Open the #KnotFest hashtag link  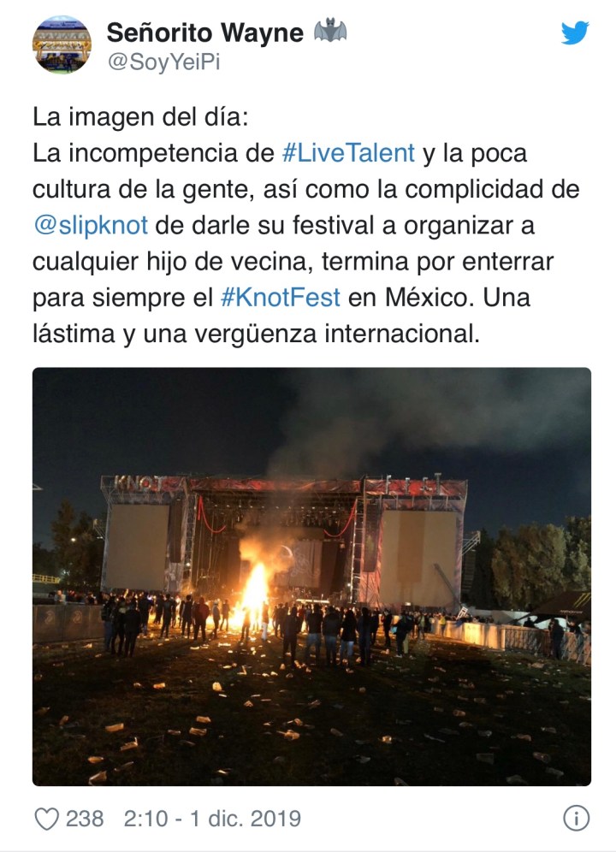coord(281,298)
